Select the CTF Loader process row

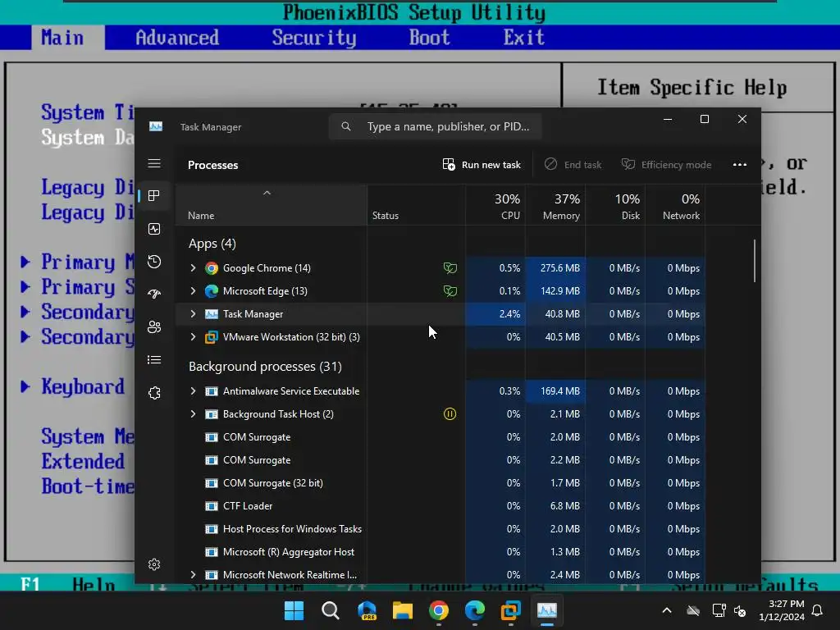click(441, 506)
